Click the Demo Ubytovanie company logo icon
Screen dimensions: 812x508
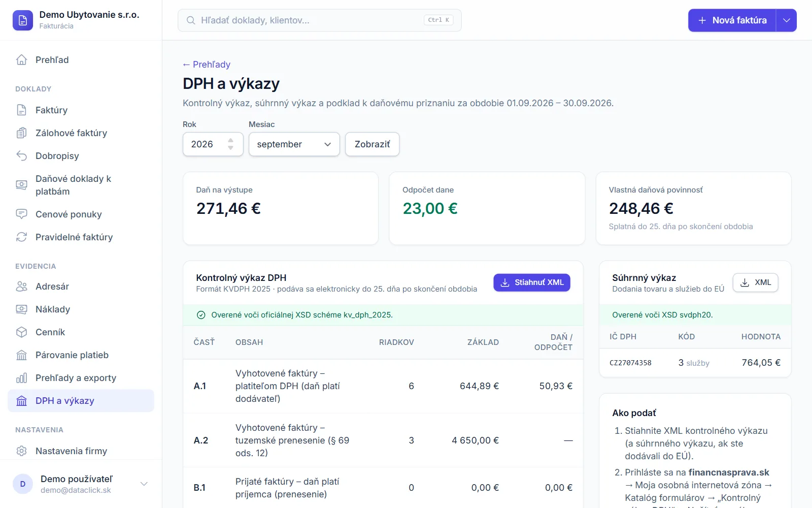pos(23,20)
